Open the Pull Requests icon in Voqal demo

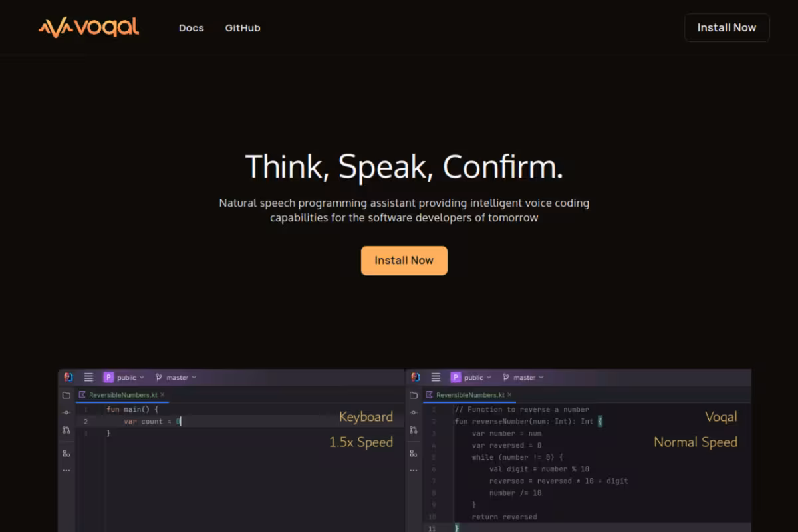[x=414, y=430]
